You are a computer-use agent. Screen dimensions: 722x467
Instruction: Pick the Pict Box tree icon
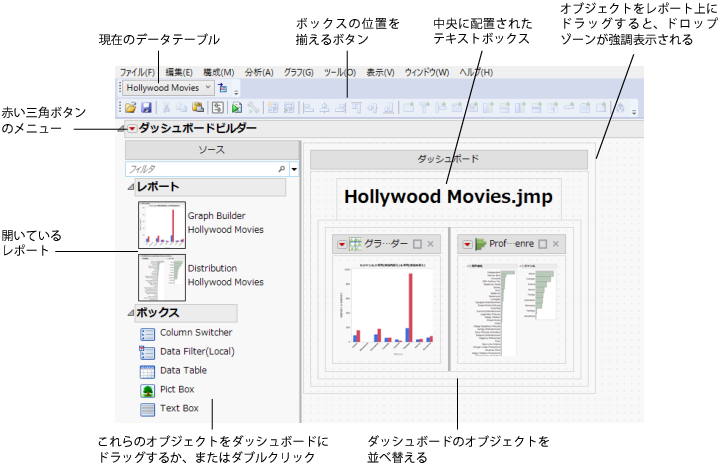(x=147, y=390)
